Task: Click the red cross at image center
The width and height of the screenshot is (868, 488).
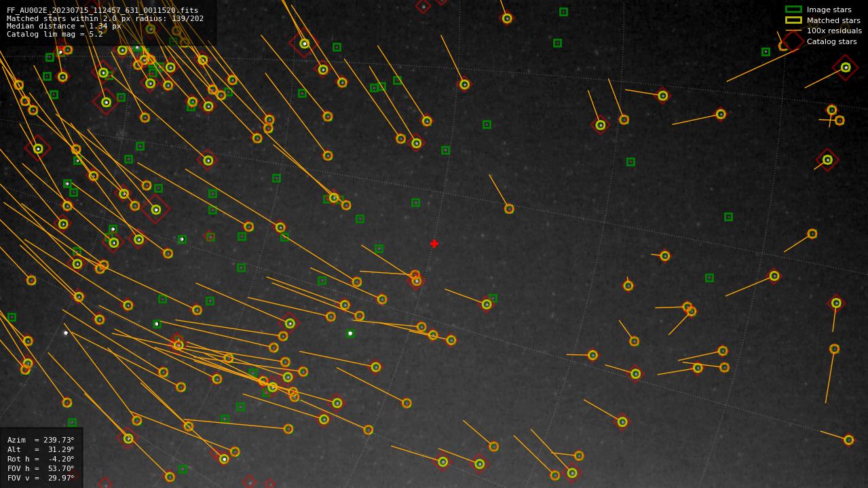Action: click(434, 244)
